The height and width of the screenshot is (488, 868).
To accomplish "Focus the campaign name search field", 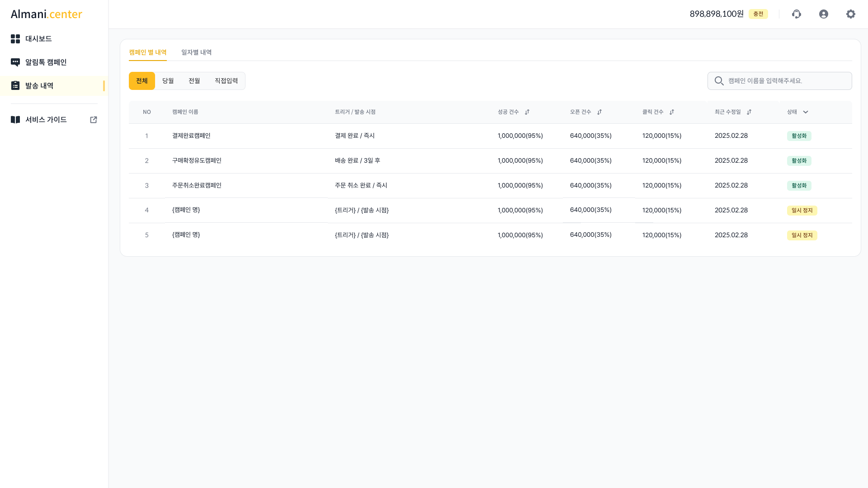I will [787, 81].
